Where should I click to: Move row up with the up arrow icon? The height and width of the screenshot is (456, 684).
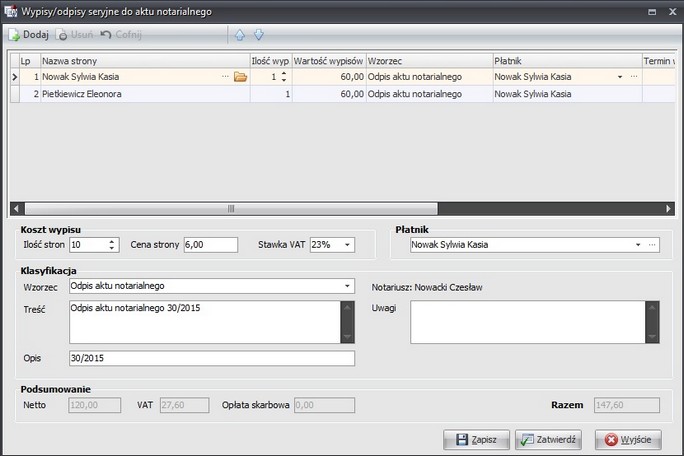pyautogui.click(x=239, y=35)
